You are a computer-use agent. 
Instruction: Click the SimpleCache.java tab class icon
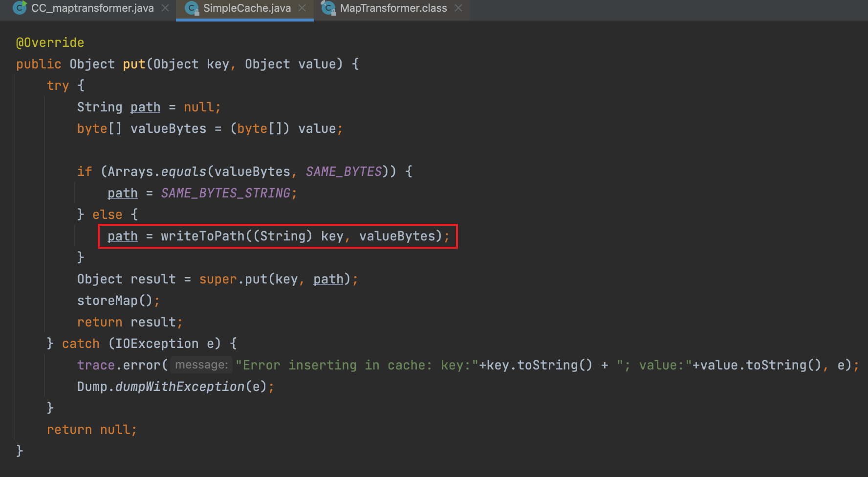(192, 8)
